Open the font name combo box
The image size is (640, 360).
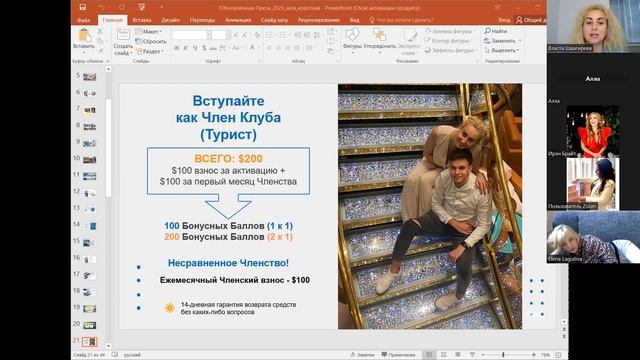click(191, 36)
